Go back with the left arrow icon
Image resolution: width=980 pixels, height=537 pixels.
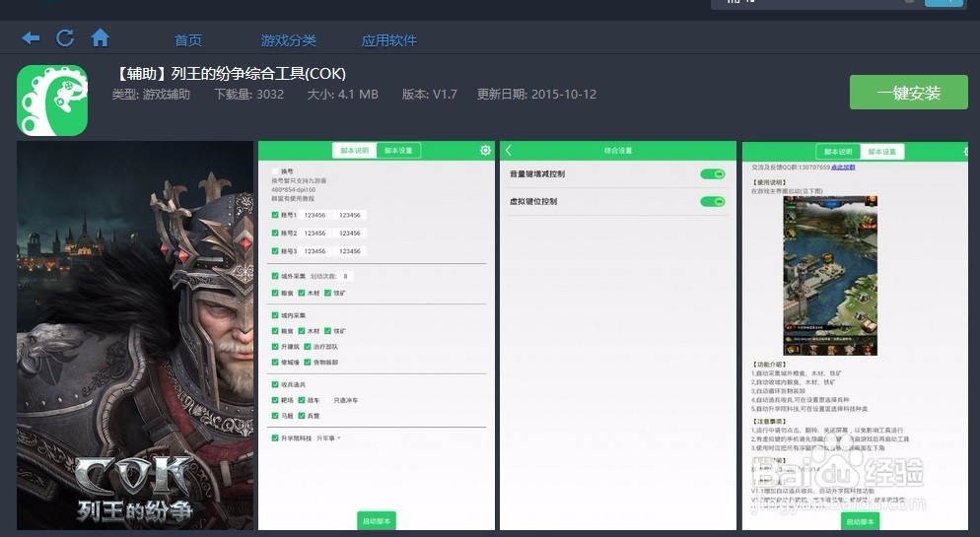(x=31, y=38)
